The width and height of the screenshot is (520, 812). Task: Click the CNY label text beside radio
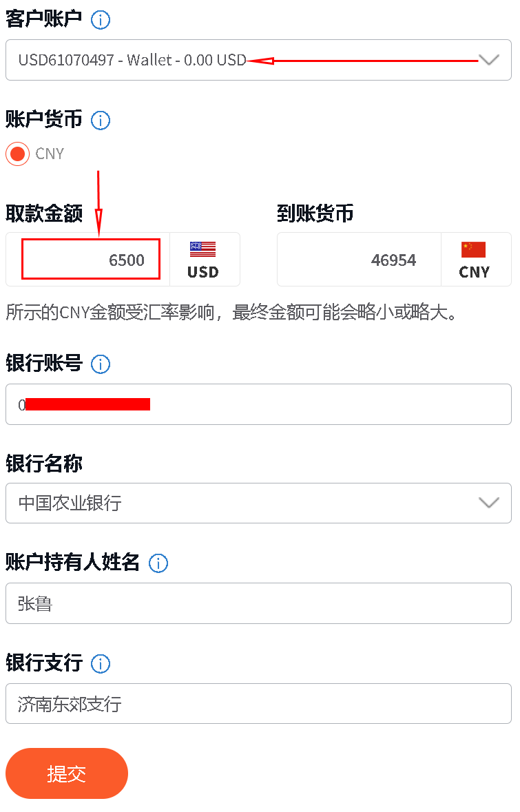[x=50, y=154]
